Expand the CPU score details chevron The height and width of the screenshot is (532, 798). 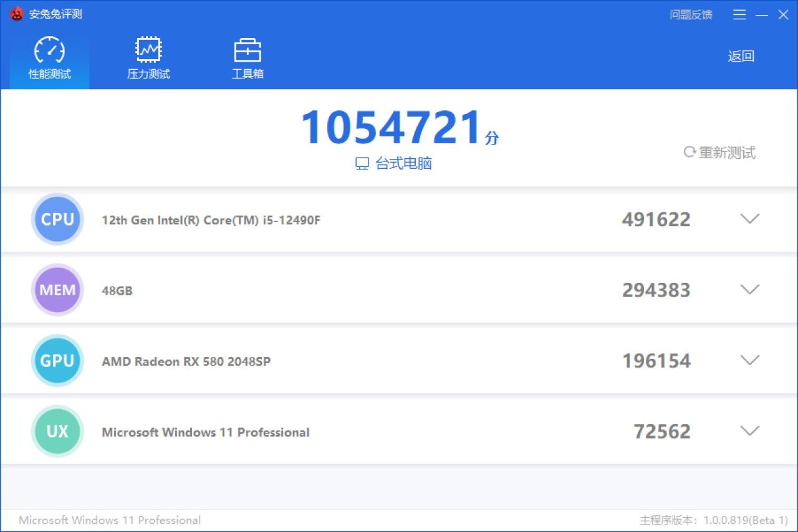(x=749, y=219)
